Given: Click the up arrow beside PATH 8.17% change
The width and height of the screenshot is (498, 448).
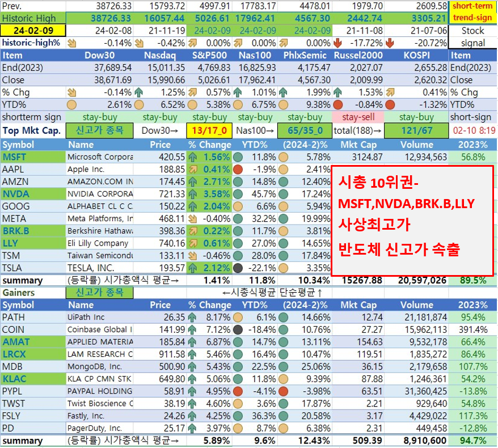Looking at the screenshot, I should [192, 318].
